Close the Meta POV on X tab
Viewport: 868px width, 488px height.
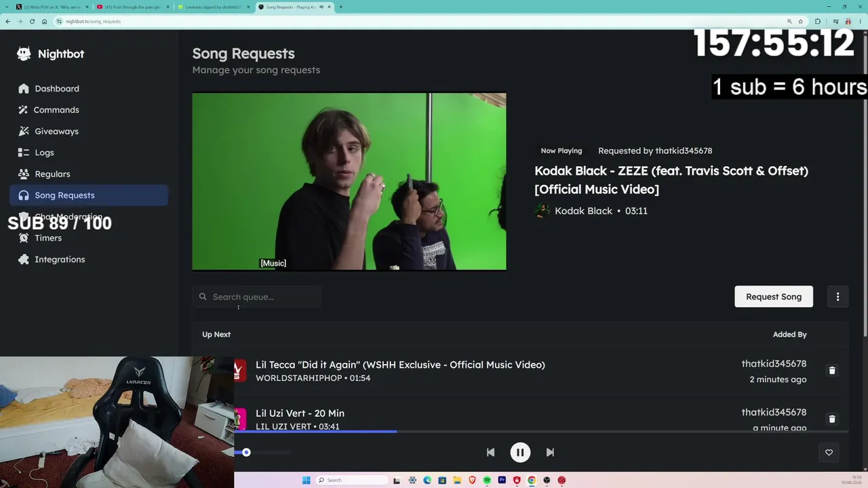pyautogui.click(x=87, y=7)
